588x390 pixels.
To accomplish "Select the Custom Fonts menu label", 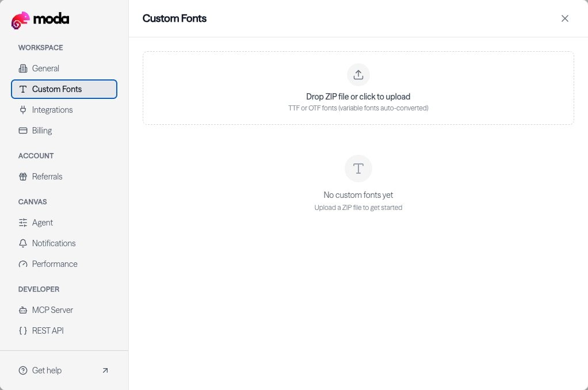I will (57, 89).
